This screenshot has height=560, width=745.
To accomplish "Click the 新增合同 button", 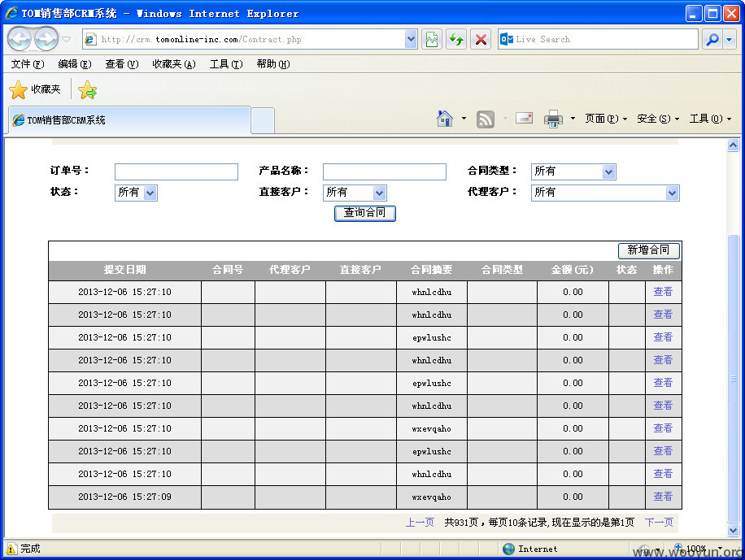I will point(648,250).
